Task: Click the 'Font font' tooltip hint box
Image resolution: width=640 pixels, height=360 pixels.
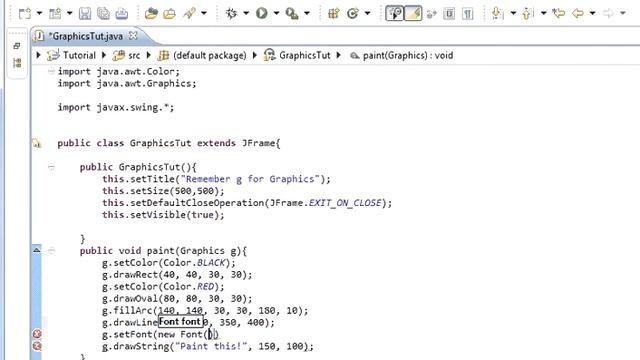Action: pos(180,322)
